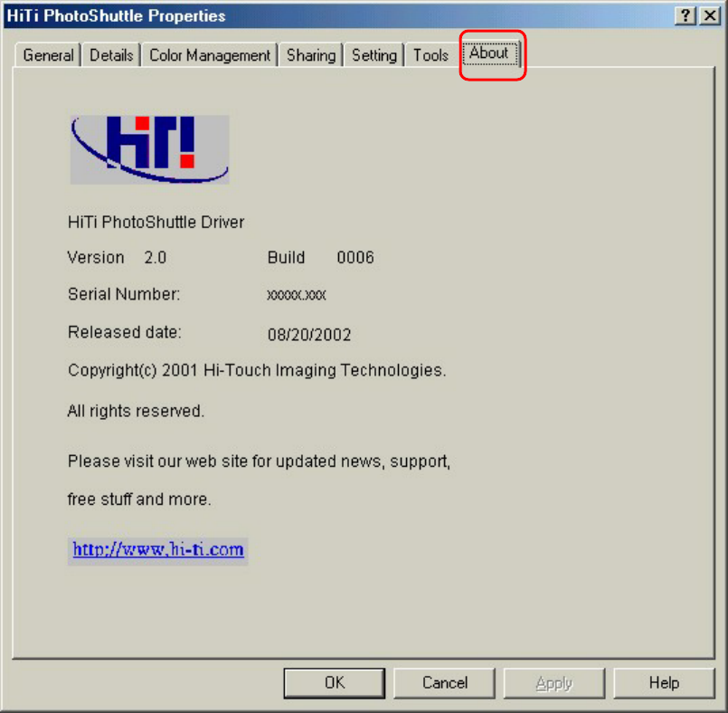Click the HiTi logo image

click(x=149, y=149)
